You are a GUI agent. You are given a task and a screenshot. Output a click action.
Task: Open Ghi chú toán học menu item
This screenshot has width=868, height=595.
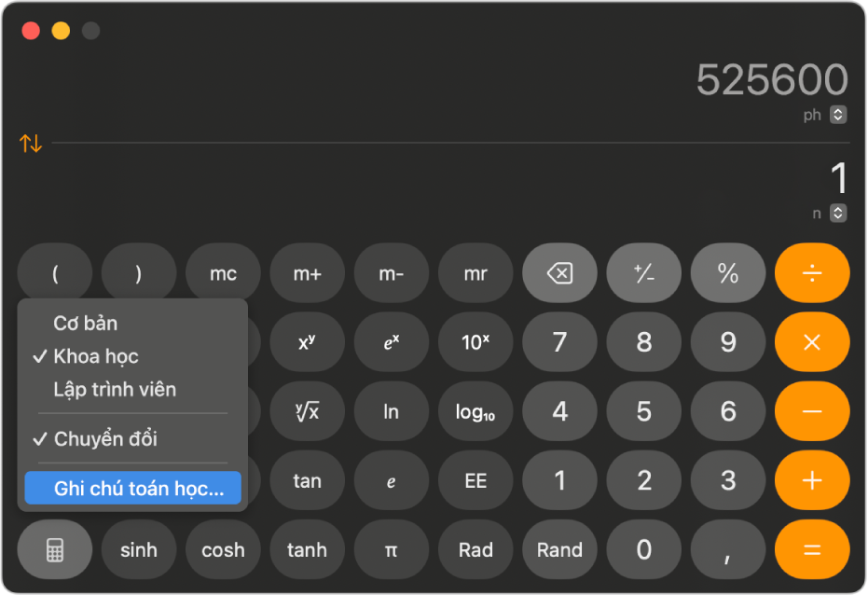pyautogui.click(x=138, y=489)
